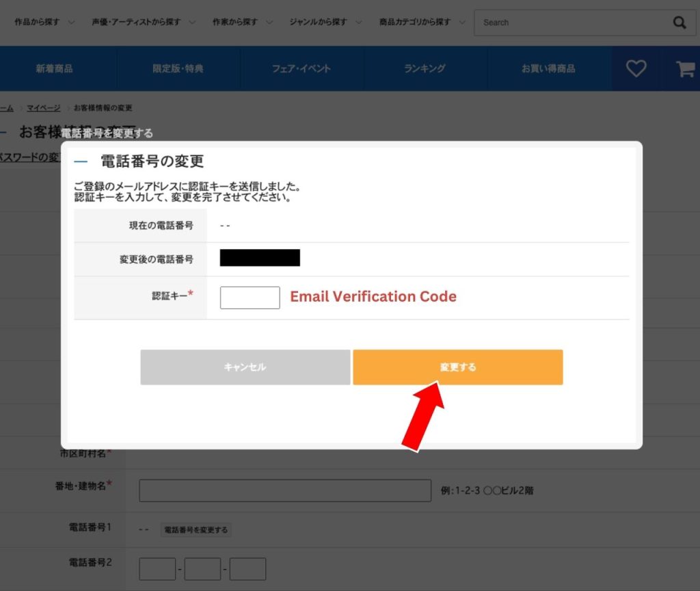700x591 pixels.
Task: Click the 電話番号を変更する button
Action: 196,530
